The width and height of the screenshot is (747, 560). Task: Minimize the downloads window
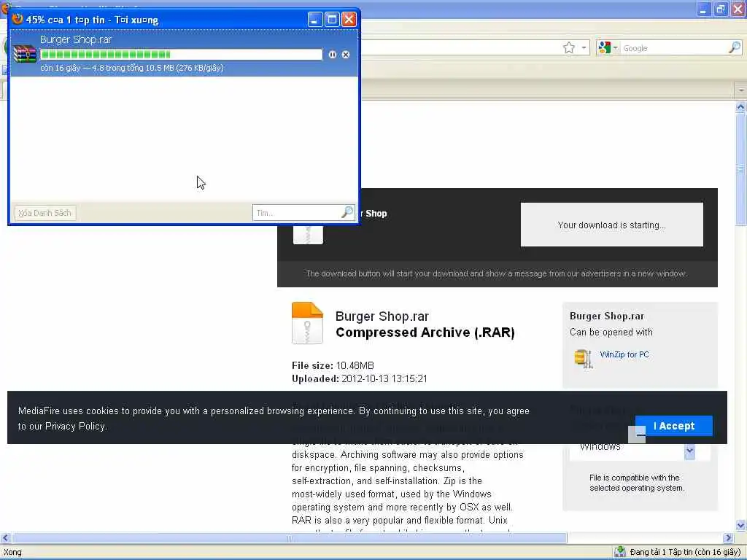coord(315,20)
